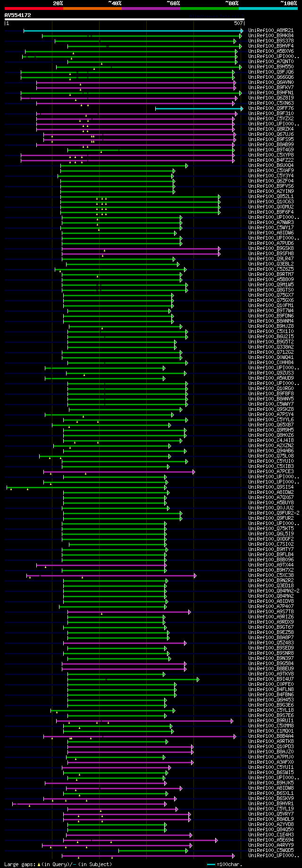Select the UniRef100_C5XC38 label
This screenshot has width=302, height=868.
point(271,576)
